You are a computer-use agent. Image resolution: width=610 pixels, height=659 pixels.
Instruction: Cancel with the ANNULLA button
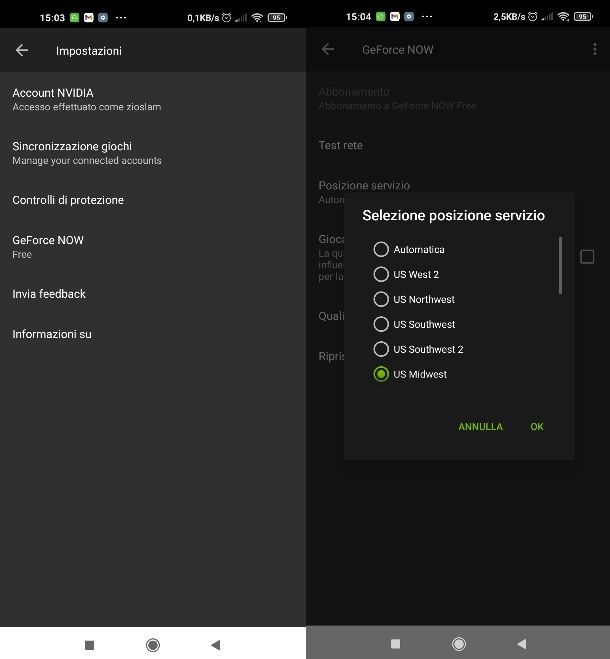[x=481, y=427]
